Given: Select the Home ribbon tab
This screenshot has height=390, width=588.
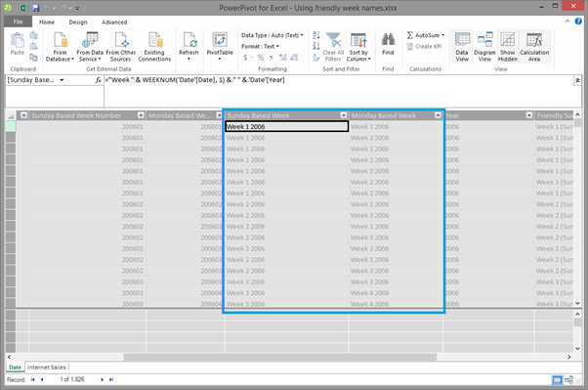Looking at the screenshot, I should pyautogui.click(x=47, y=22).
